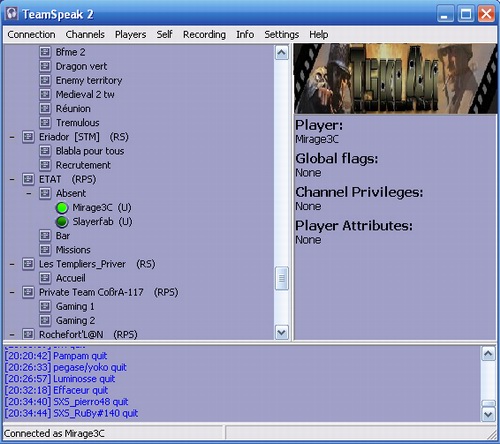Click the server banner image

(395, 79)
